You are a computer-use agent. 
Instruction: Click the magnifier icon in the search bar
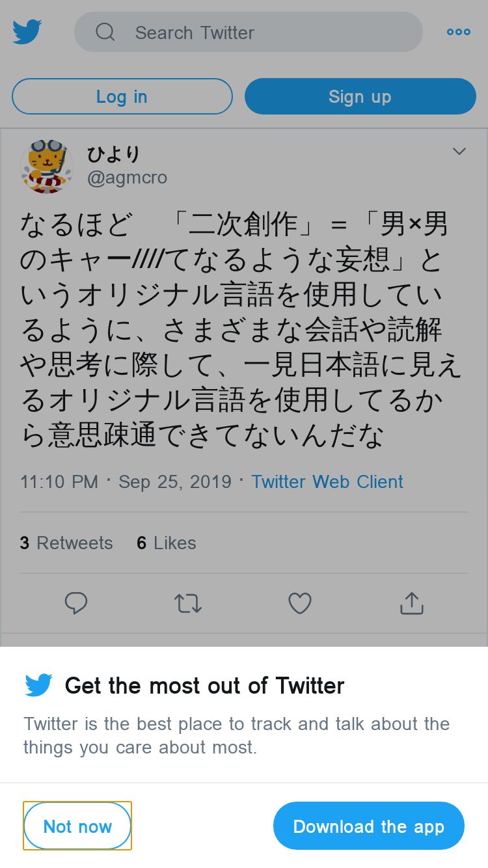(105, 32)
